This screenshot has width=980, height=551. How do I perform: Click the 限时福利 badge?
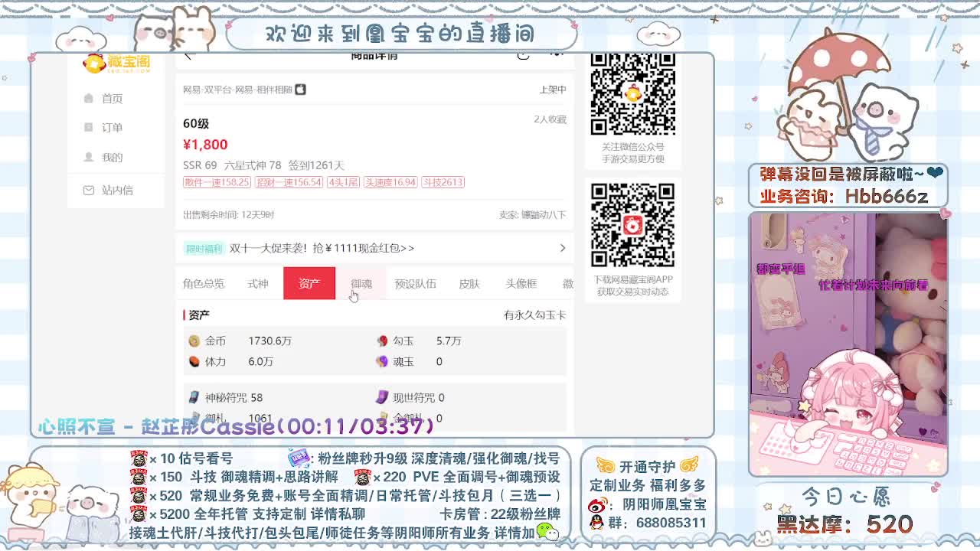[x=204, y=248]
